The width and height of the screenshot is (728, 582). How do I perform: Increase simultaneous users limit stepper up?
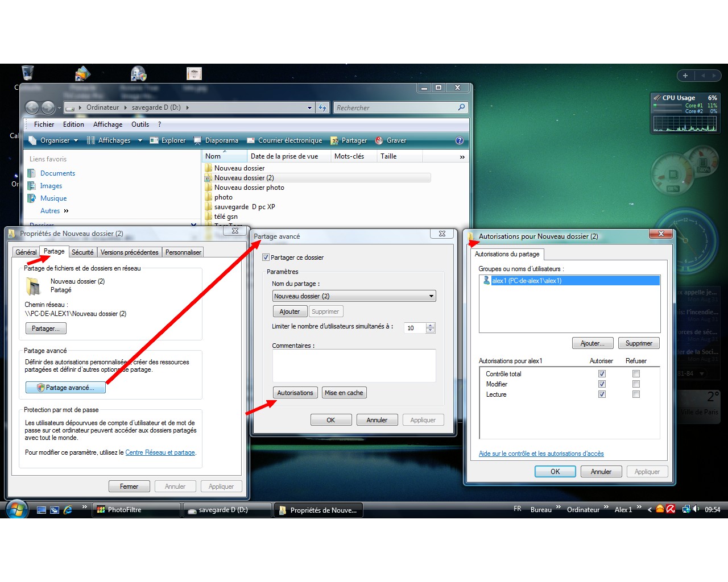point(431,325)
